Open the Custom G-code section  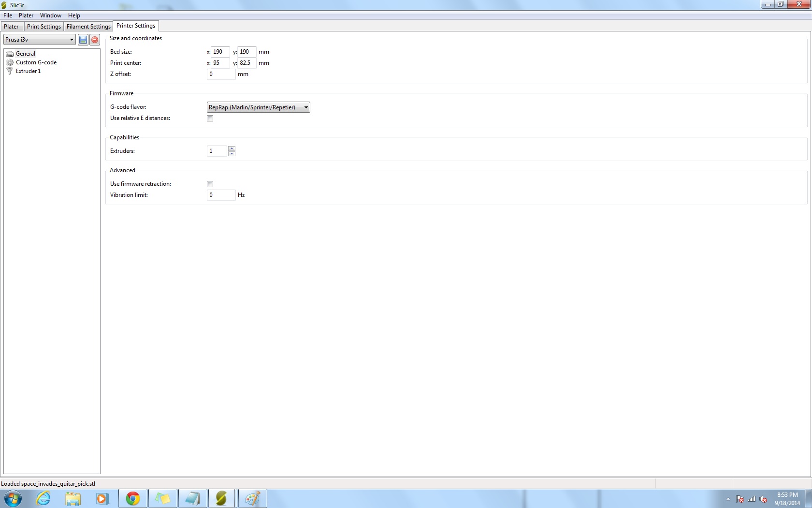36,62
